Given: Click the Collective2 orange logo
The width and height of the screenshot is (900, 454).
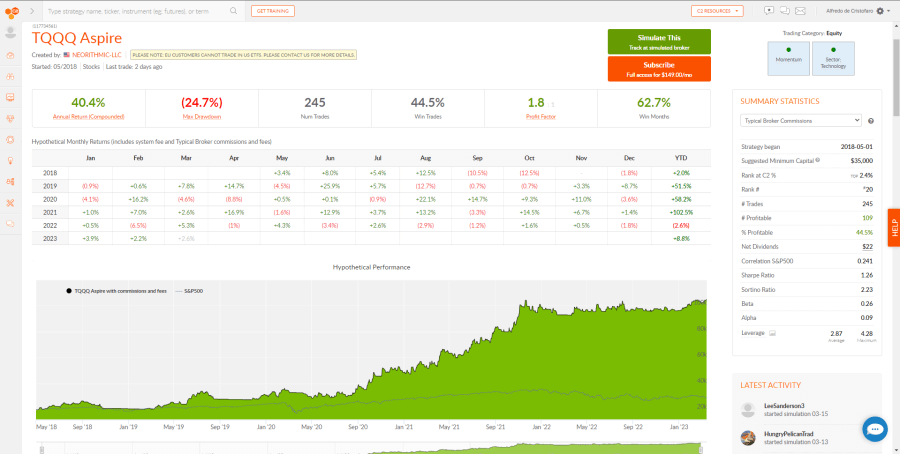Looking at the screenshot, I should (10, 11).
